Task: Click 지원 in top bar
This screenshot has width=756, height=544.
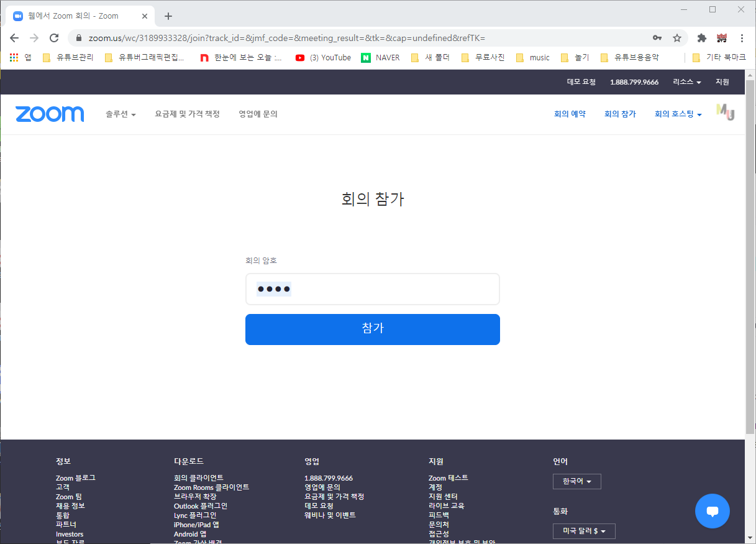Action: (722, 82)
